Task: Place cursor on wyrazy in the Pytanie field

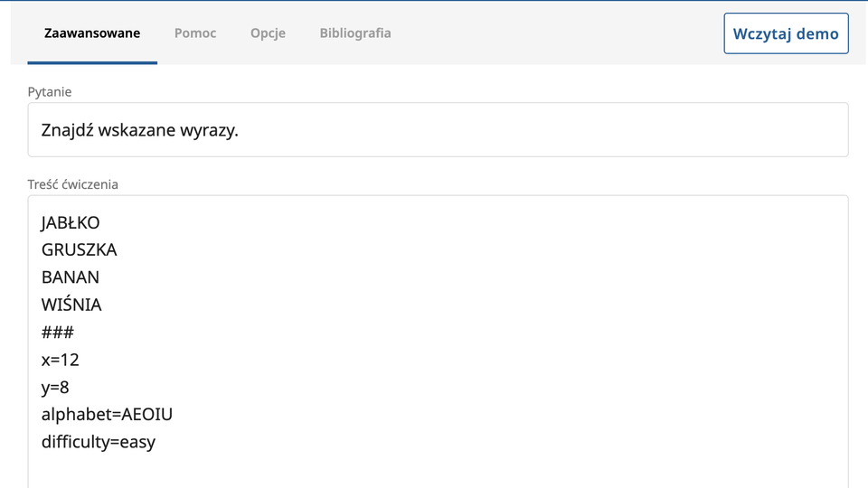Action: click(x=208, y=130)
